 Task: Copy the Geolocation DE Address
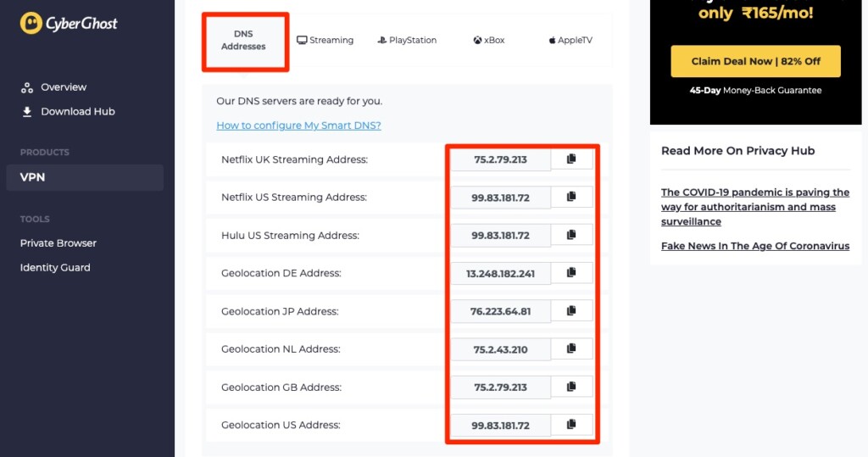[x=571, y=272]
